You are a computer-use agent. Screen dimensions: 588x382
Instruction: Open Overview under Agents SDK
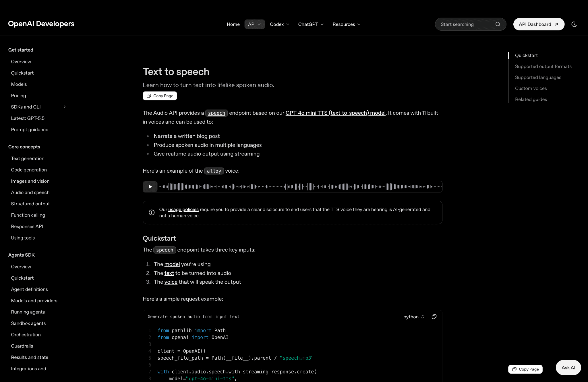click(21, 267)
